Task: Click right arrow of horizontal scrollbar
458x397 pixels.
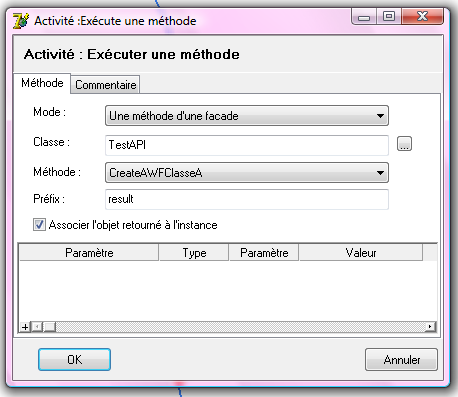Action: pos(430,327)
